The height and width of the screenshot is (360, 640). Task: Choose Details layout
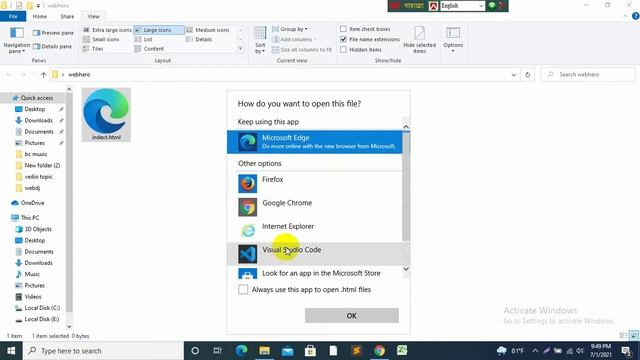(x=199, y=39)
